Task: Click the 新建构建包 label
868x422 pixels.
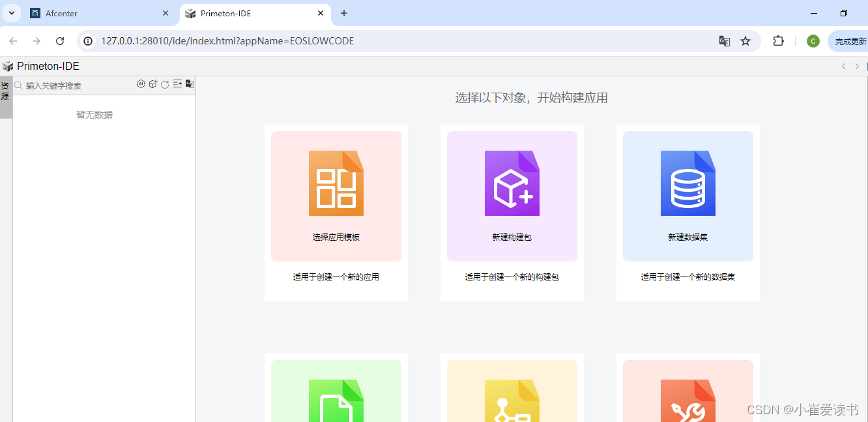Action: click(x=512, y=237)
